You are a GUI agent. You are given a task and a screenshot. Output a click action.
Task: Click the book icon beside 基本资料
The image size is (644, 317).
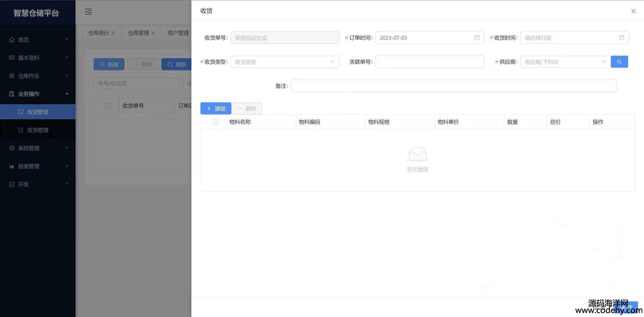tap(12, 58)
